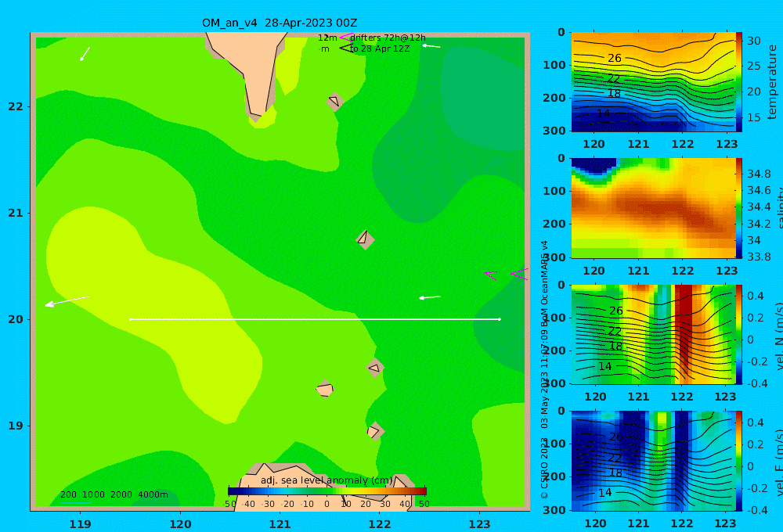This screenshot has height=532, width=783.
Task: Click the 'vel. N (m/s)' axis label
Action: [x=779, y=337]
